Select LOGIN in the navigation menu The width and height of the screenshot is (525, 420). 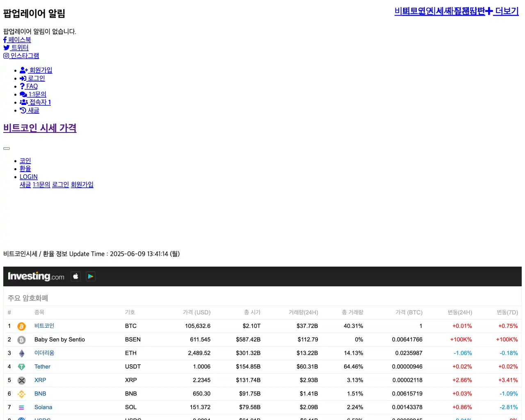29,177
